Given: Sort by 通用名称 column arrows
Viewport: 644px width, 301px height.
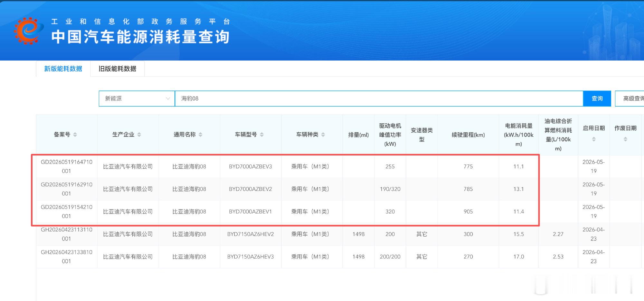Looking at the screenshot, I should pyautogui.click(x=200, y=135).
